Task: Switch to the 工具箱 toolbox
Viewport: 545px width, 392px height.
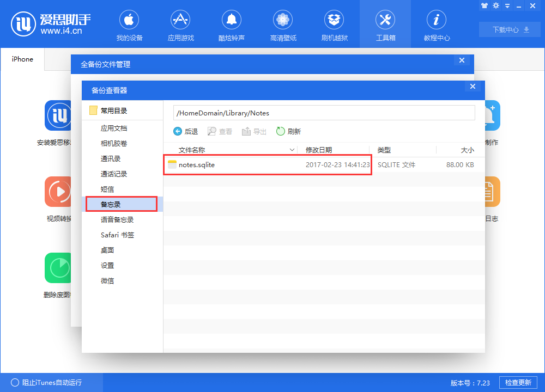Action: pyautogui.click(x=385, y=24)
